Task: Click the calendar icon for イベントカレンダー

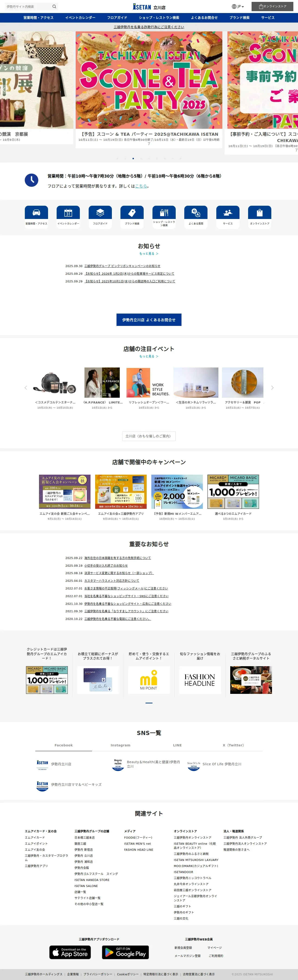Action: tap(68, 212)
